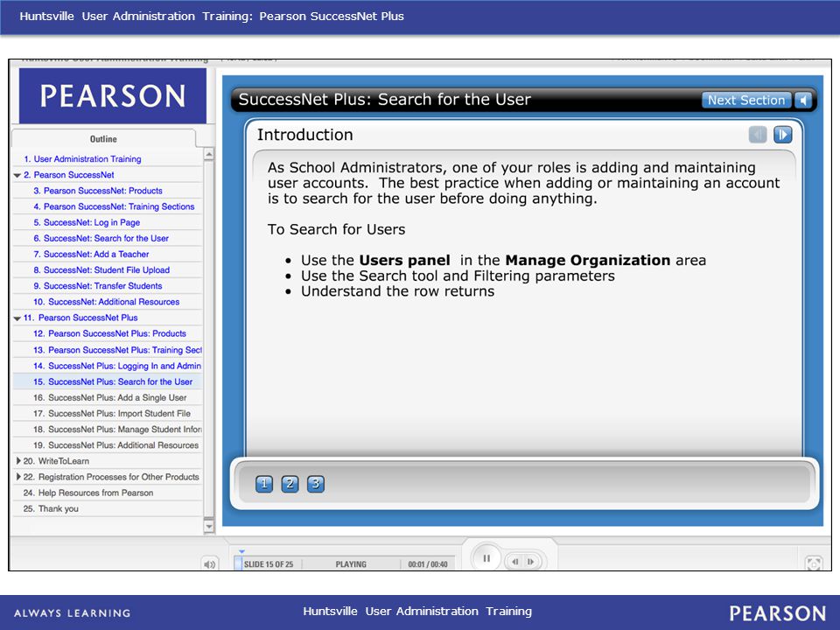Open page 2 button
This screenshot has width=840, height=630.
point(290,484)
